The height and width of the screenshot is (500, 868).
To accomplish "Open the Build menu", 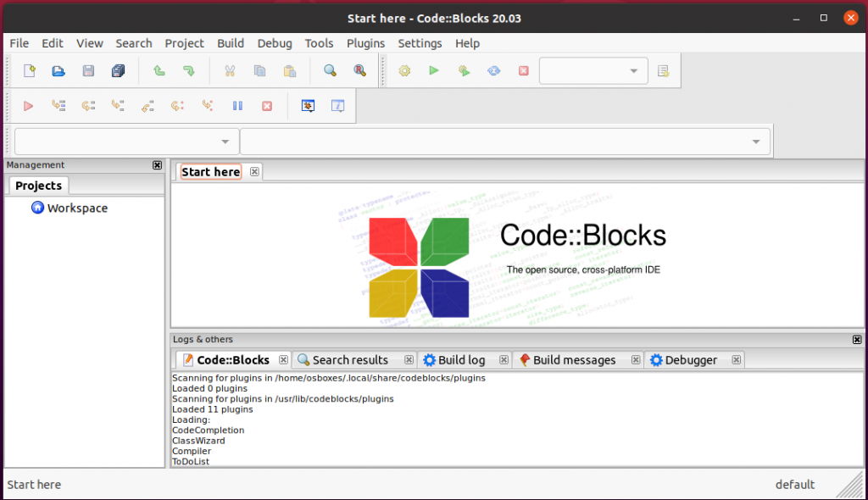I will (x=231, y=43).
